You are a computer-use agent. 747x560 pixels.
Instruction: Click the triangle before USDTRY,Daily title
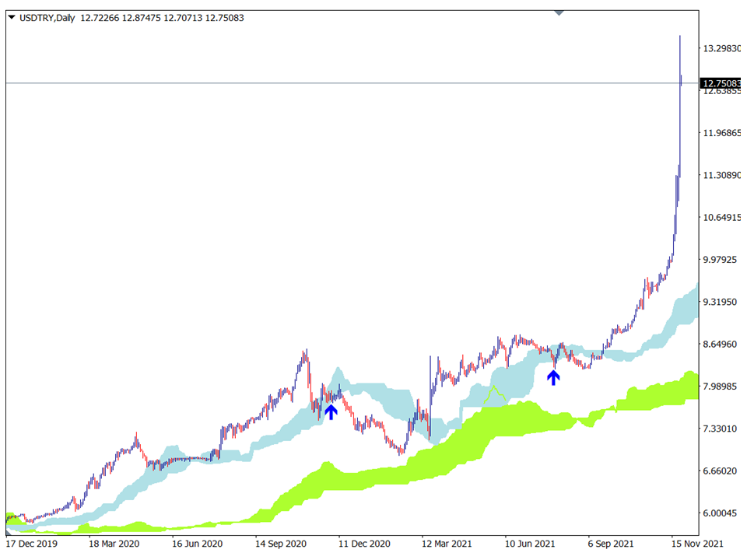[x=13, y=18]
